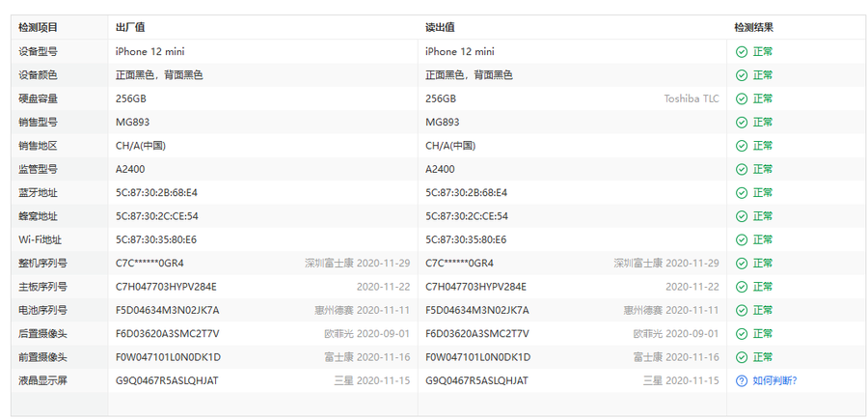
Task: Click read value iPhone 12 mini
Action: [x=460, y=51]
